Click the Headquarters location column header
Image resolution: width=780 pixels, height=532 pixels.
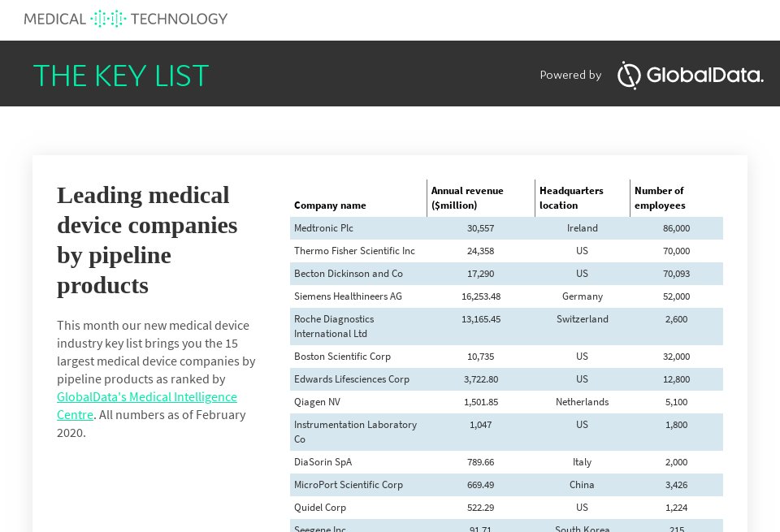(x=571, y=198)
